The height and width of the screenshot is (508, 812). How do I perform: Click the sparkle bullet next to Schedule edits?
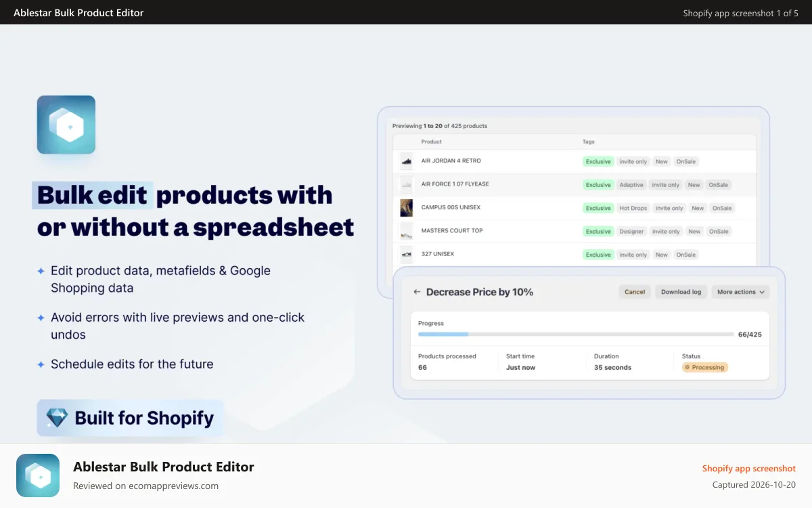(x=41, y=364)
